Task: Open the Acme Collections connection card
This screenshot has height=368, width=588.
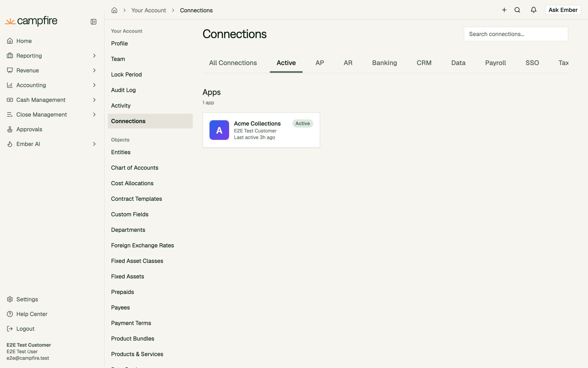Action: tap(261, 130)
